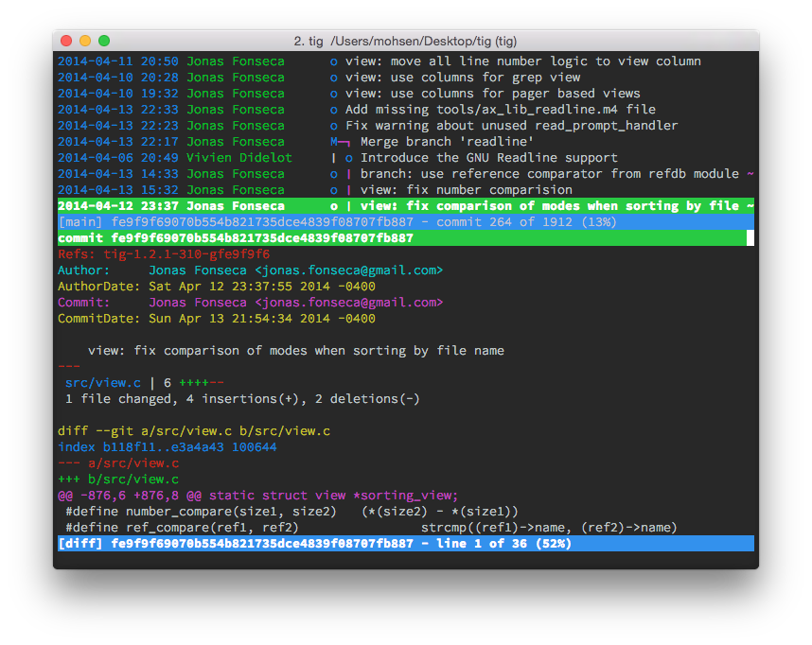
Task: Click the highlighted commit 'view: fix comparison of modes when sorting by file'
Action: (x=406, y=205)
